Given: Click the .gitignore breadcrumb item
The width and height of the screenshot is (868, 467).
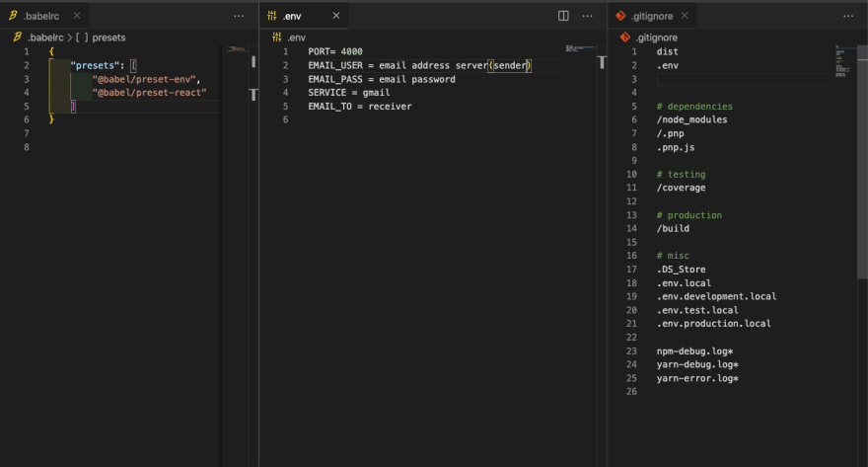Looking at the screenshot, I should tap(657, 38).
